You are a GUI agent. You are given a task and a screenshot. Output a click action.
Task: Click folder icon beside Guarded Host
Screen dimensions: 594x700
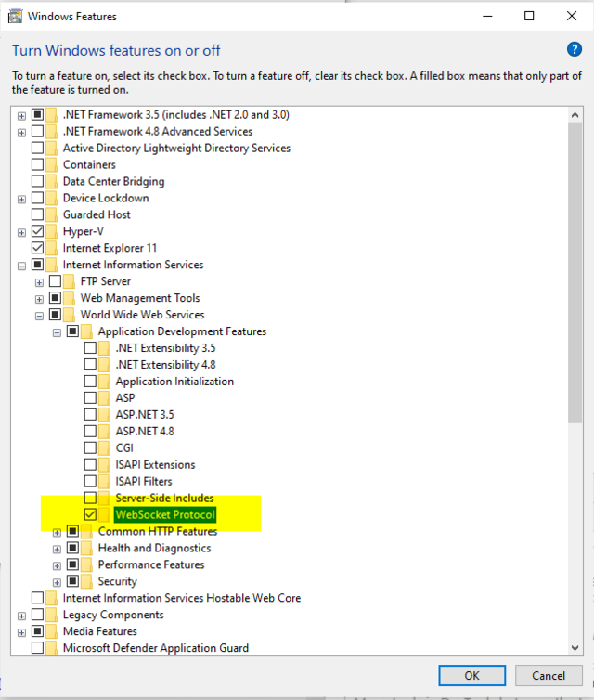(51, 214)
